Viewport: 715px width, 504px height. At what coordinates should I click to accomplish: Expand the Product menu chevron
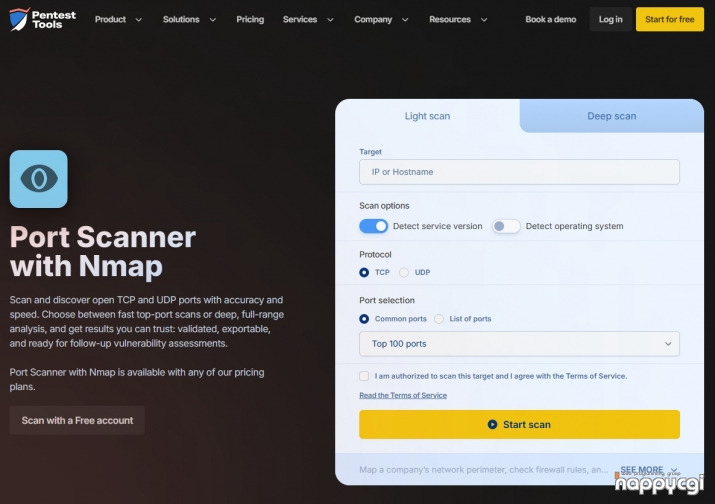point(139,20)
